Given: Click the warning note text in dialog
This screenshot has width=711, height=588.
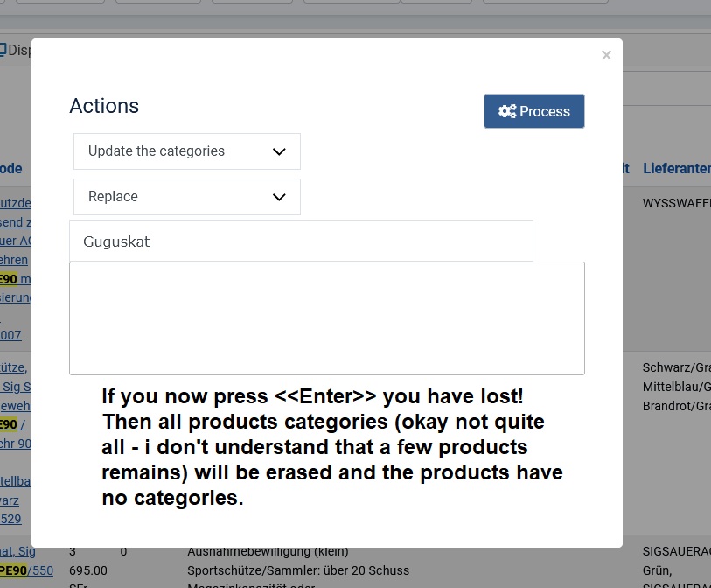Looking at the screenshot, I should pos(332,447).
